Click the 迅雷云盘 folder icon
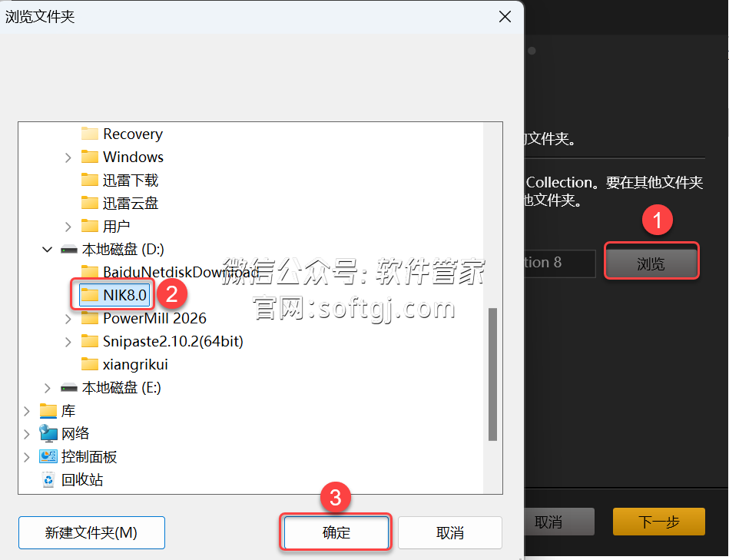The height and width of the screenshot is (560, 729). tap(89, 203)
